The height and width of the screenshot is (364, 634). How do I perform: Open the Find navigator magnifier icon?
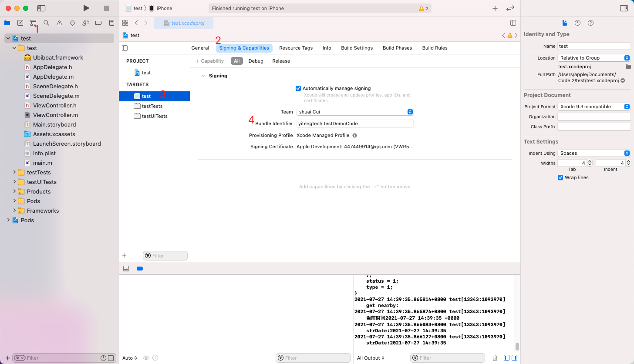46,23
